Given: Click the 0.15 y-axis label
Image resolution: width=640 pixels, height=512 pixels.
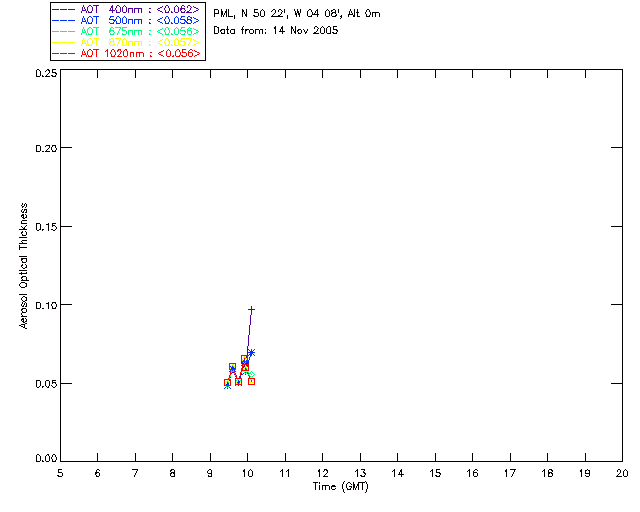Looking at the screenshot, I should (46, 227).
